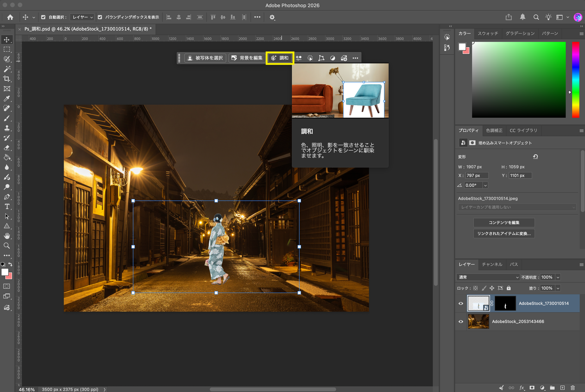Toggle lock transparent pixels icon
Screen dimensions: 585x392
click(475, 288)
